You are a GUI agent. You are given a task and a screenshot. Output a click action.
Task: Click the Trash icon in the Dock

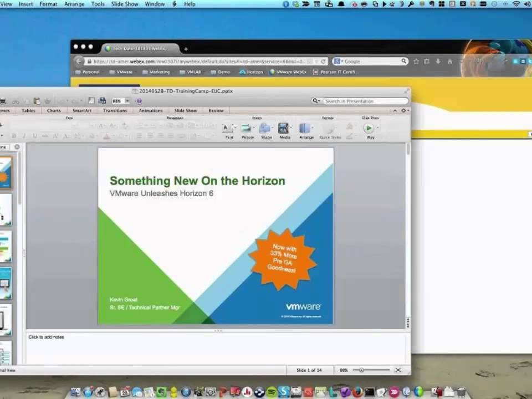[x=461, y=392]
